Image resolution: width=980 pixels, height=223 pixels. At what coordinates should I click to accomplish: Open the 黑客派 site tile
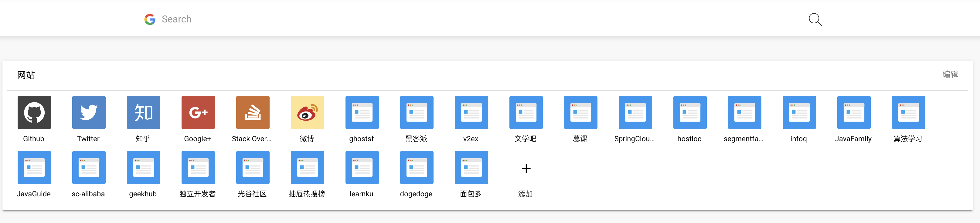coord(417,112)
